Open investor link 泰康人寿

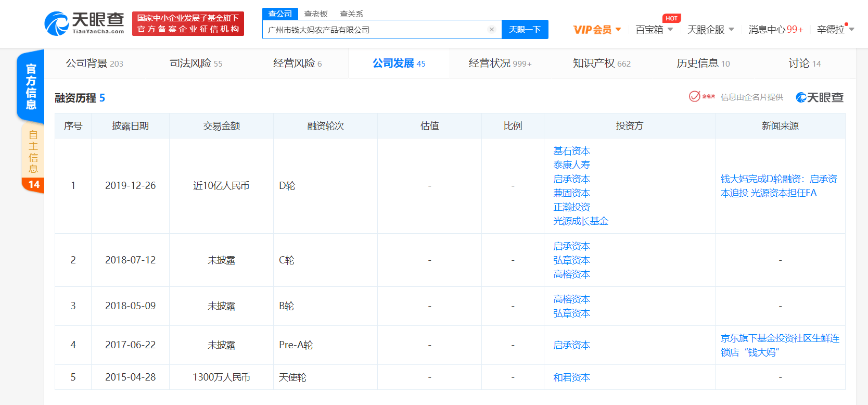click(571, 165)
